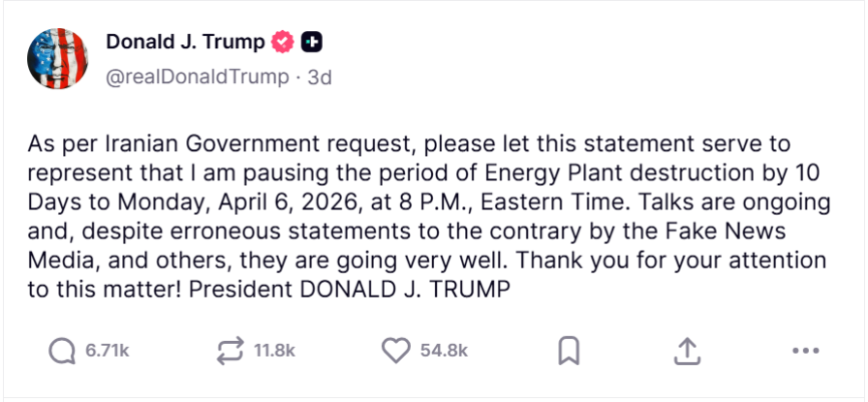The width and height of the screenshot is (868, 402).
Task: Open the flag-painted profile avatar
Action: pos(57,59)
